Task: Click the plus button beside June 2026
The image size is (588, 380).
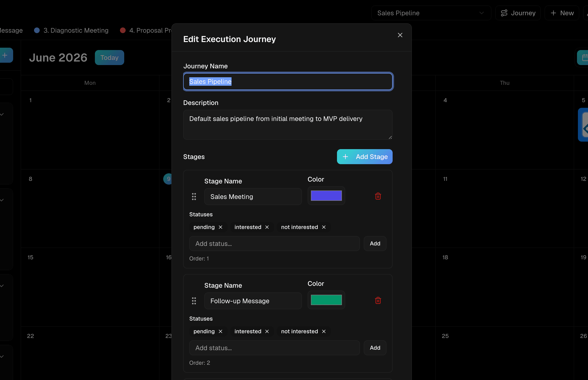Action: 5,55
